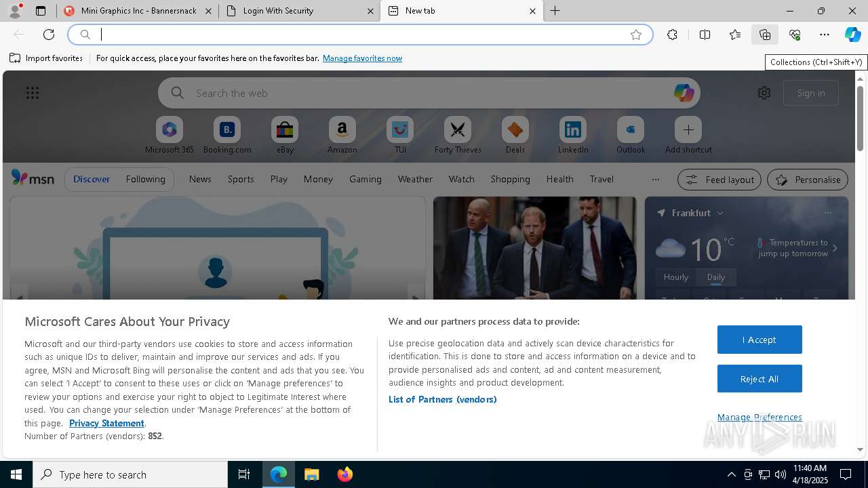
Task: Open weather card more options ellipsis
Action: [x=827, y=213]
